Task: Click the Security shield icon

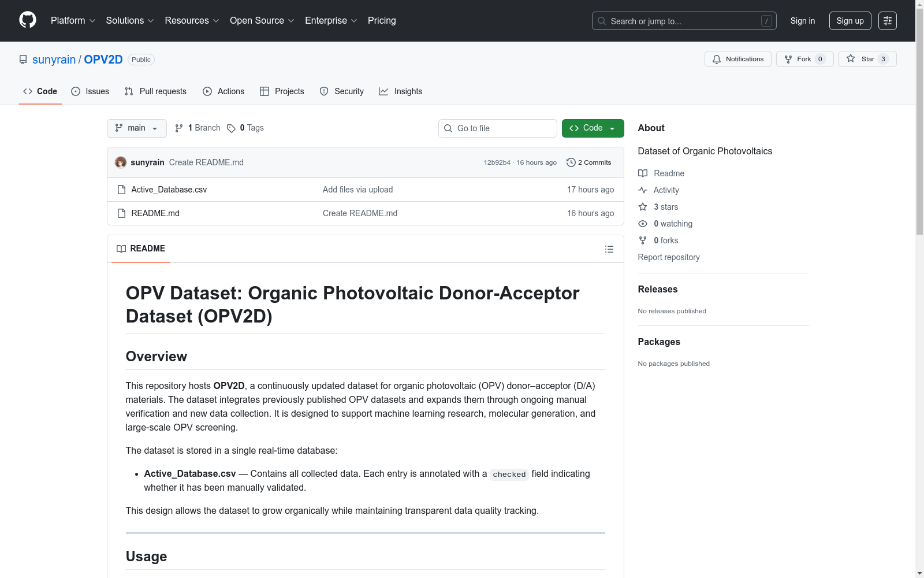Action: (x=324, y=91)
